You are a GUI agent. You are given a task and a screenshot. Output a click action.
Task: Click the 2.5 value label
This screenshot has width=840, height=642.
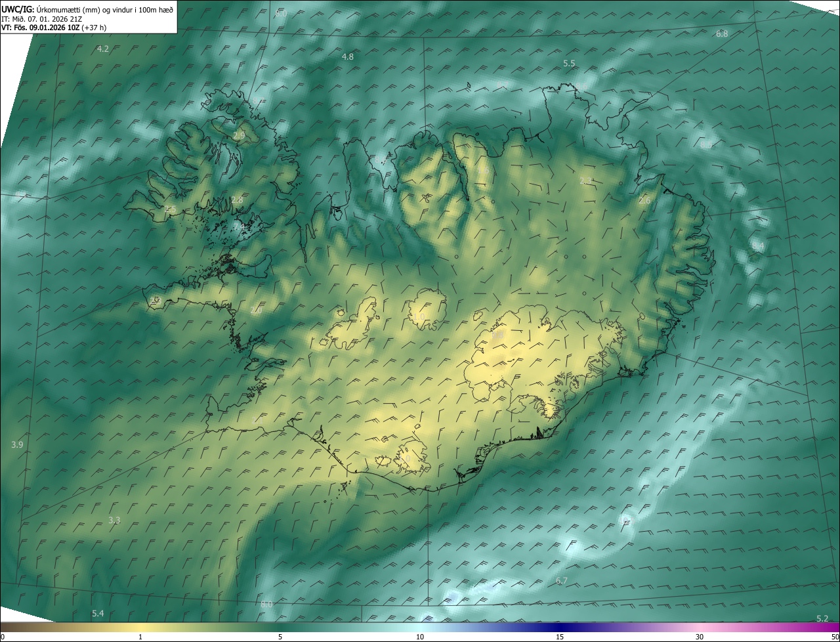170,209
